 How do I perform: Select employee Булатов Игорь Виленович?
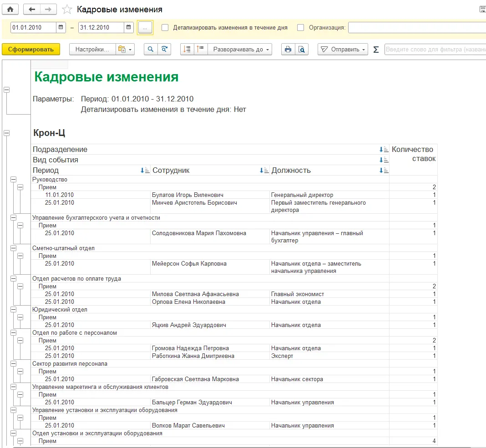coord(187,195)
